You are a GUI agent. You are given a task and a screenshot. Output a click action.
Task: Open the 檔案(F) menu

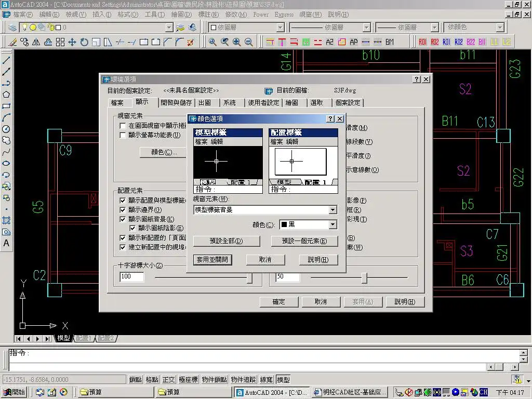23,15
